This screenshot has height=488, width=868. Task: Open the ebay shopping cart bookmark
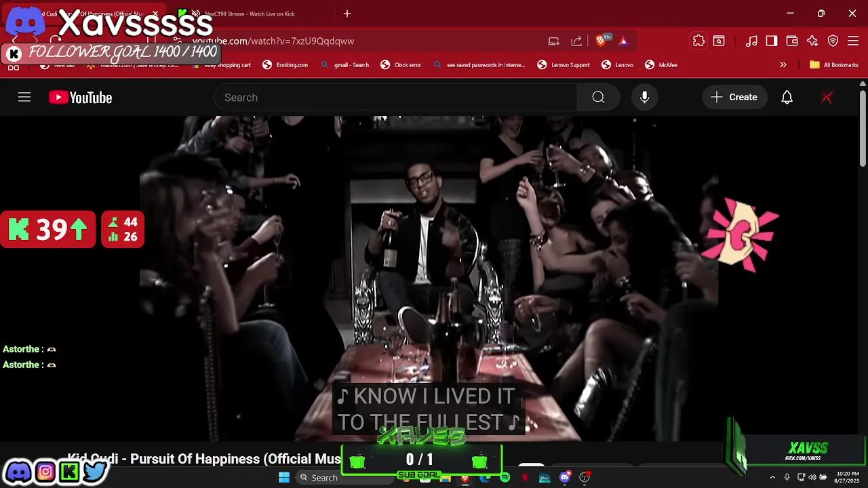[222, 65]
